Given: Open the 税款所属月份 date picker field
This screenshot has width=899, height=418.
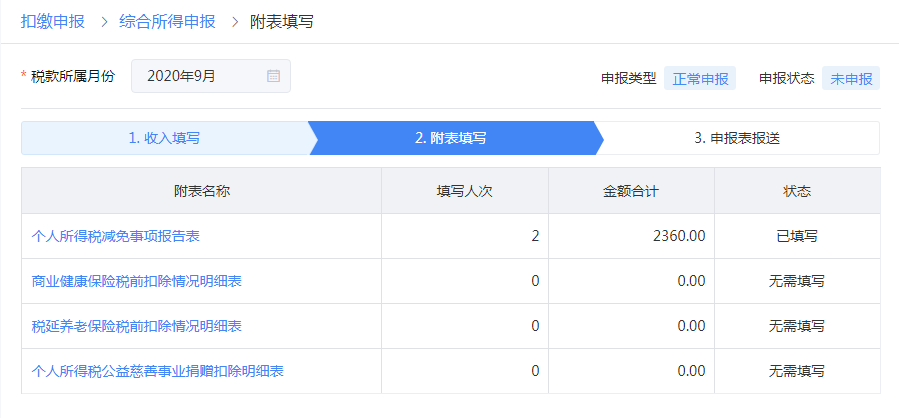Looking at the screenshot, I should (200, 76).
